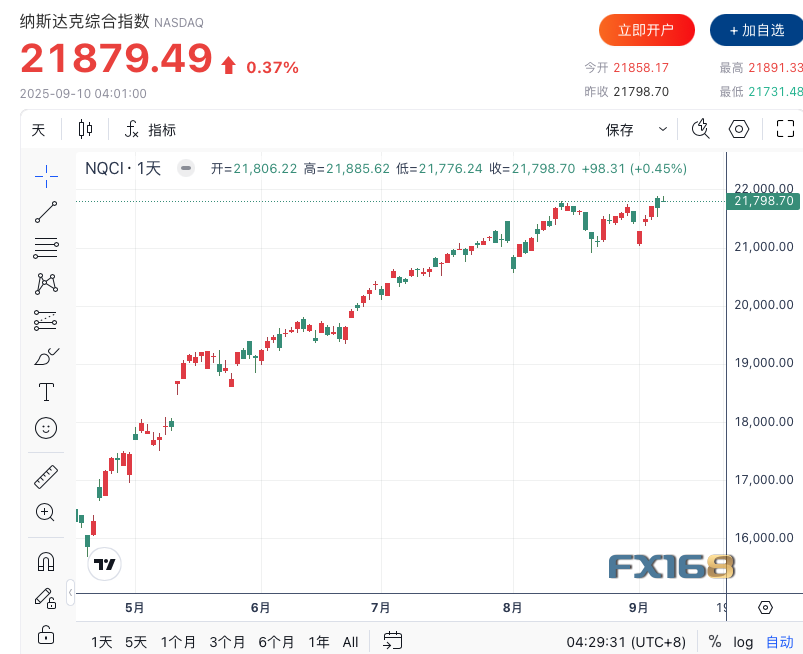
Task: Select the 1年 time range
Action: [x=319, y=641]
